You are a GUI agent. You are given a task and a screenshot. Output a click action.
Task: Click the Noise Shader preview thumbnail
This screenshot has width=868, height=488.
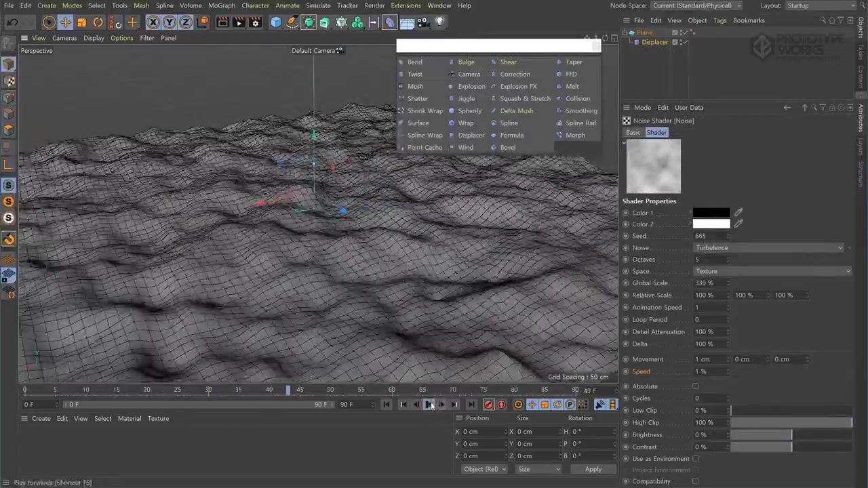[x=653, y=166]
